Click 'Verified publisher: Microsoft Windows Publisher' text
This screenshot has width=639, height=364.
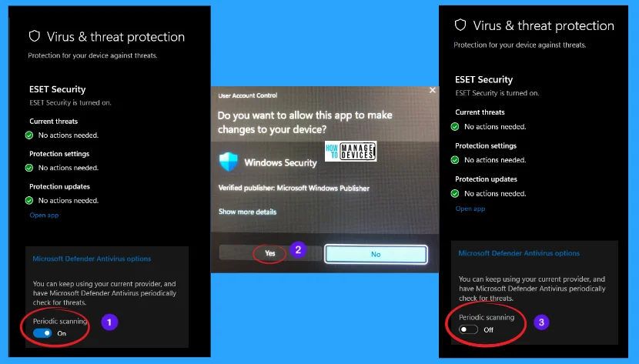pyautogui.click(x=294, y=188)
